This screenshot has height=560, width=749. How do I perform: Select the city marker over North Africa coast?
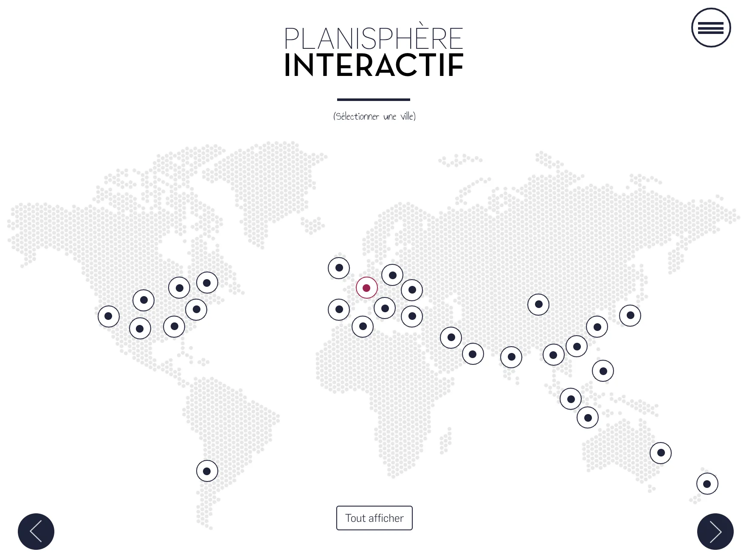(x=363, y=327)
